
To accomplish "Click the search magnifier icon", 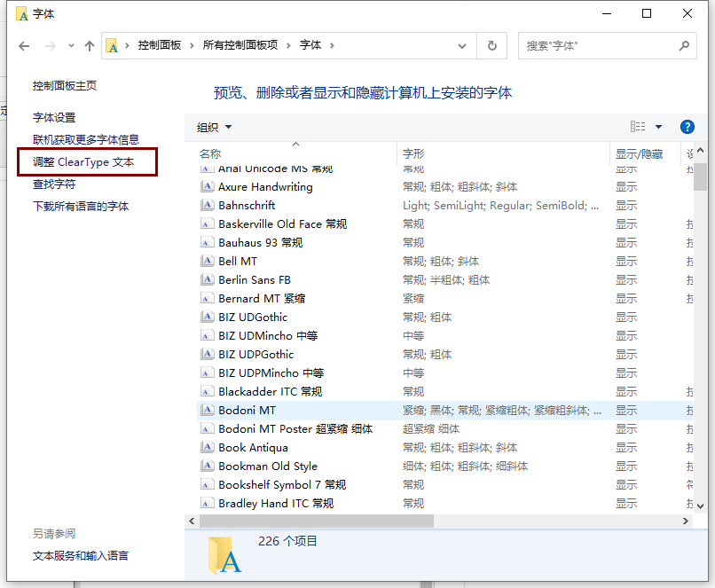I will pyautogui.click(x=684, y=45).
